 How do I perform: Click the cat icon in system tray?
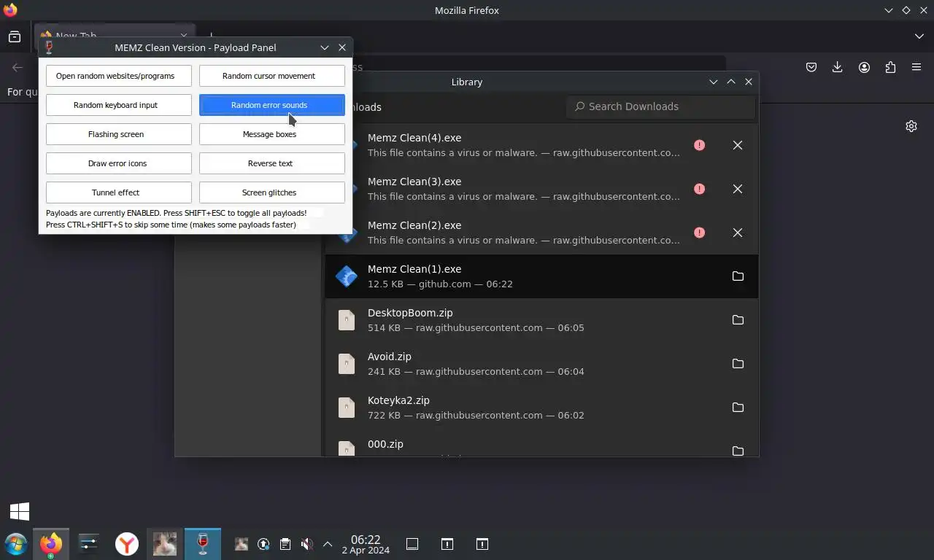click(x=242, y=544)
